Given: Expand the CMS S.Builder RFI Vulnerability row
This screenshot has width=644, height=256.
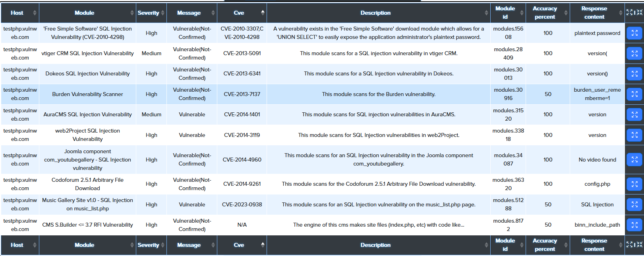Looking at the screenshot, I should pos(634,225).
